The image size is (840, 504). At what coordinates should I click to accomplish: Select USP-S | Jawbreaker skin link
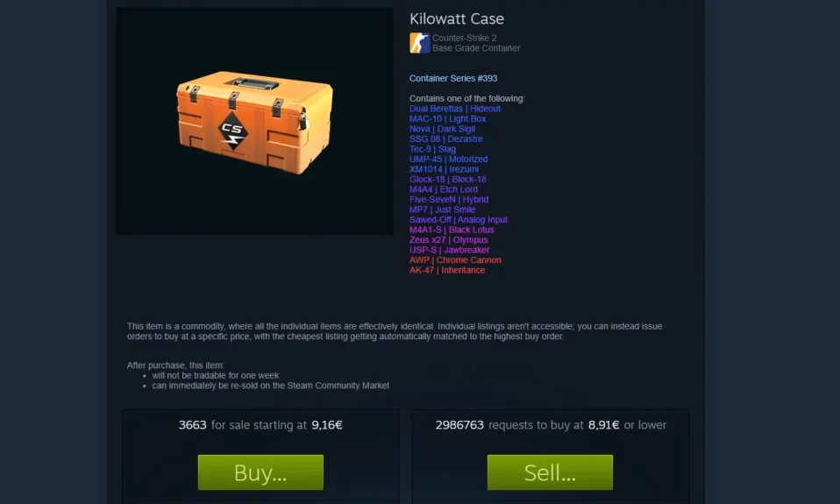450,250
